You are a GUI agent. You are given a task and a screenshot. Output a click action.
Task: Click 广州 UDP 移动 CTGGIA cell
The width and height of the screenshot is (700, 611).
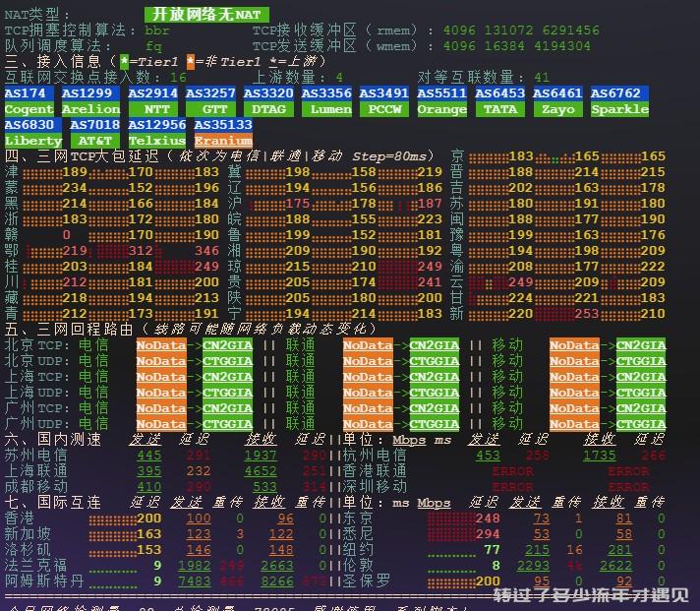tap(641, 424)
